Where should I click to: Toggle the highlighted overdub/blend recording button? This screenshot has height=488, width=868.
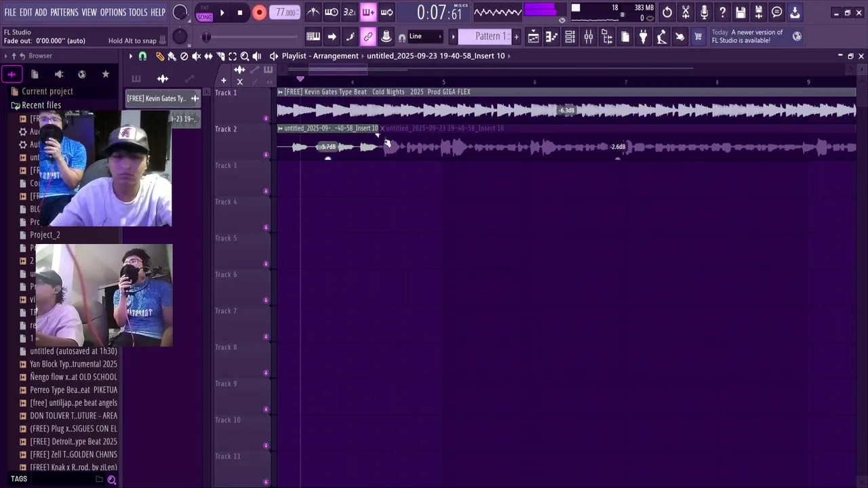(368, 12)
